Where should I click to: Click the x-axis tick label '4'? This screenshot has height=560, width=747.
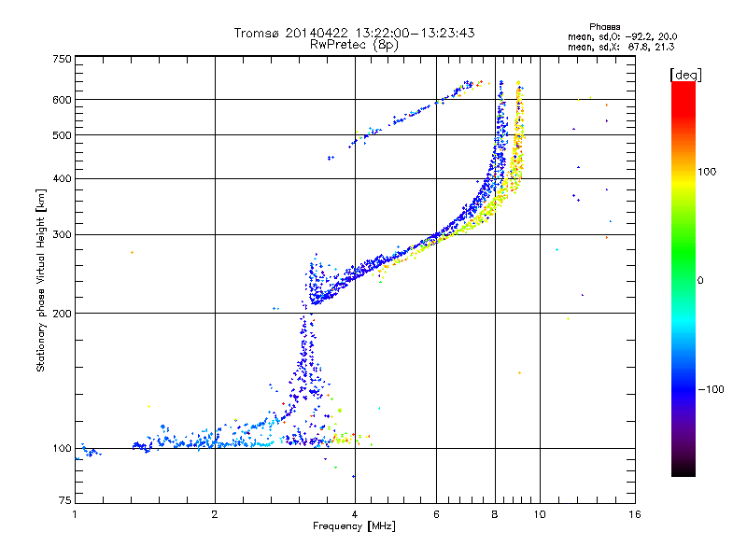pyautogui.click(x=355, y=514)
